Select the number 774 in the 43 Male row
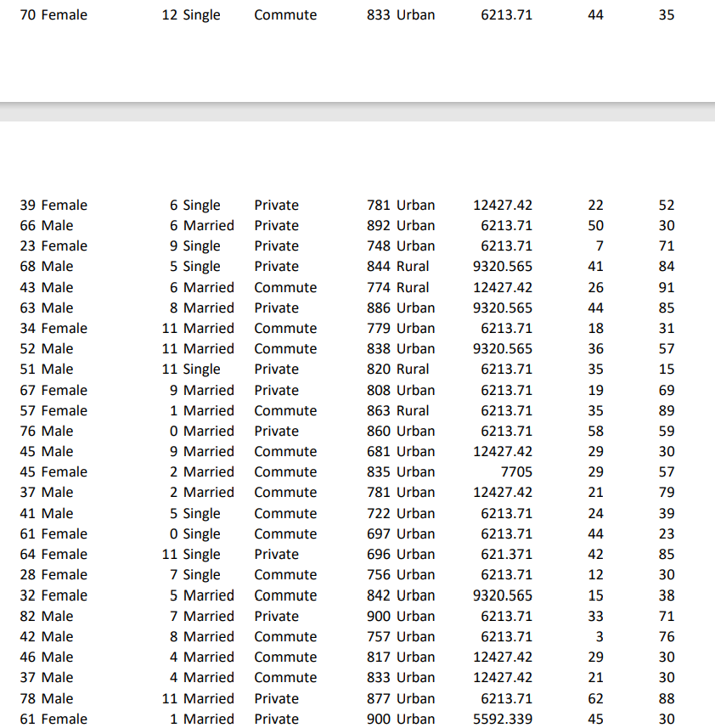The height and width of the screenshot is (728, 715). click(379, 287)
